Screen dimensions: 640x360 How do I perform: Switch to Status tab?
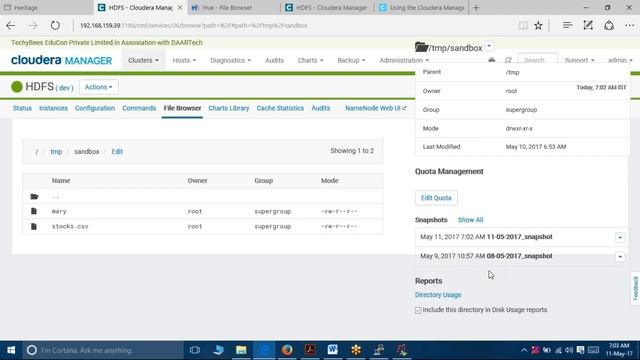[x=22, y=108]
